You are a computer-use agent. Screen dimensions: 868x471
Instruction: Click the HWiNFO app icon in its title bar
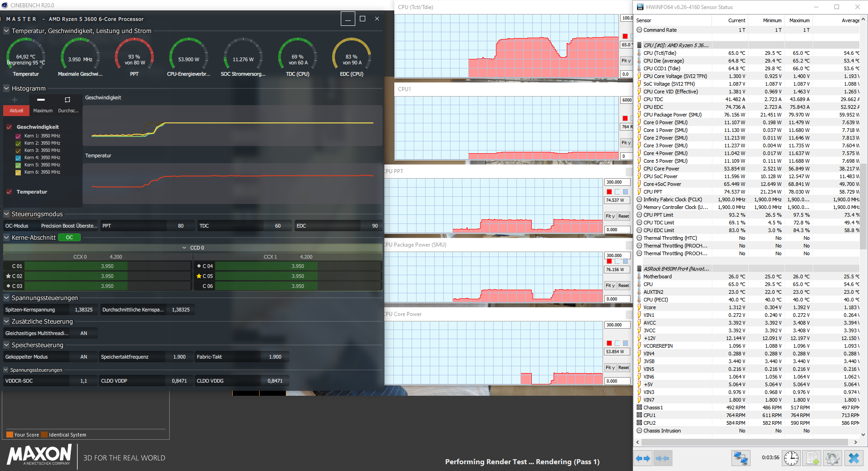[640, 7]
